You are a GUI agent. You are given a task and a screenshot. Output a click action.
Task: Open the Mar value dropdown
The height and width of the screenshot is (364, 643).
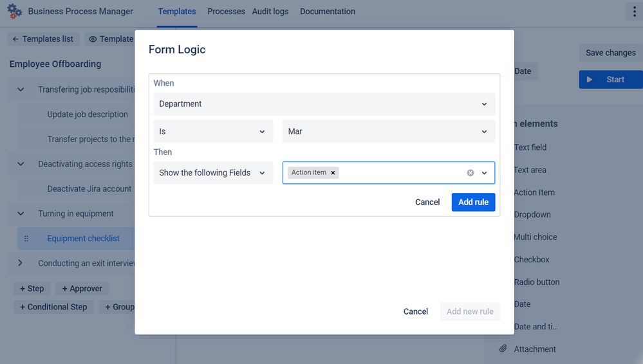coord(388,132)
